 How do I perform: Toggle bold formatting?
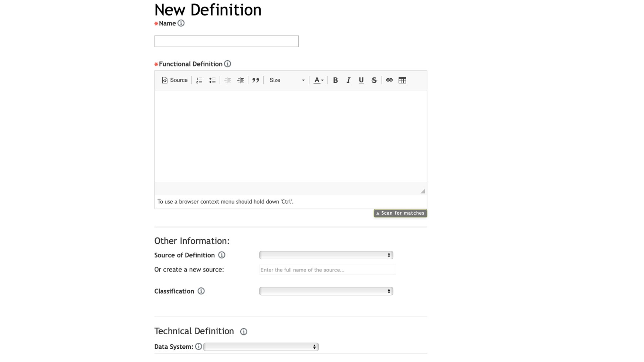click(x=335, y=80)
